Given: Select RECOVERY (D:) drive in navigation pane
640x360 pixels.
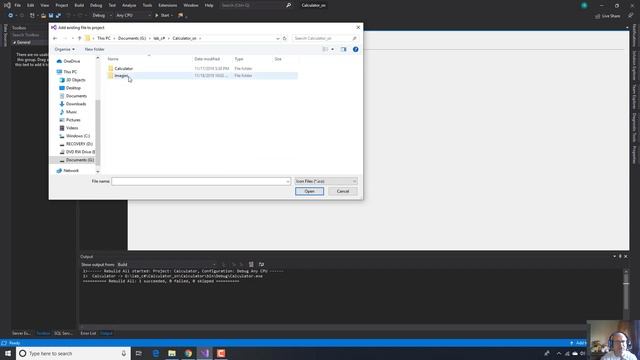Looking at the screenshot, I should point(79,144).
